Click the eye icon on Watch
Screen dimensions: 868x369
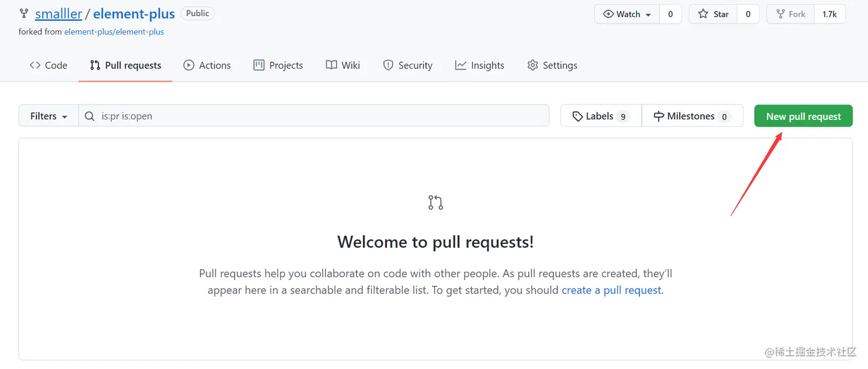[x=609, y=14]
